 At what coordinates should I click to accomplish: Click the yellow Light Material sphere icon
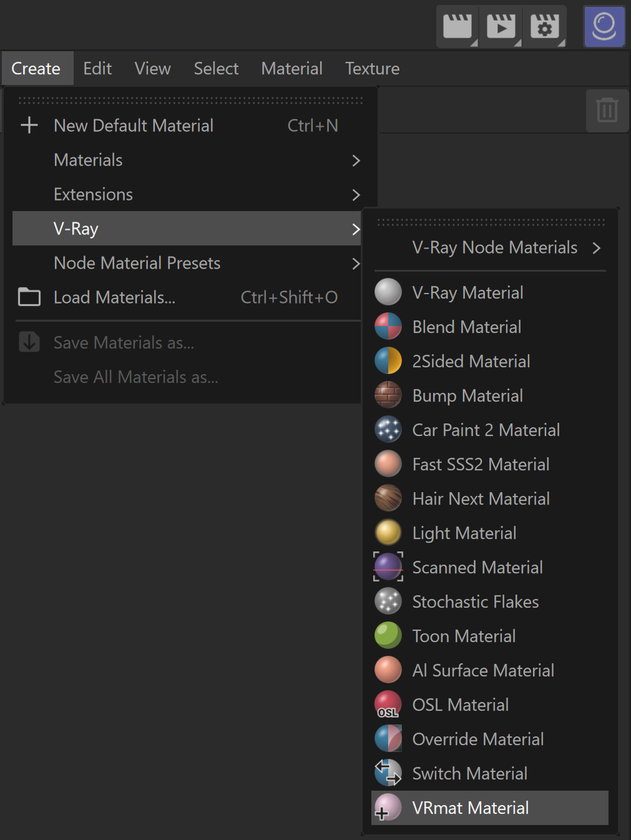pyautogui.click(x=388, y=533)
